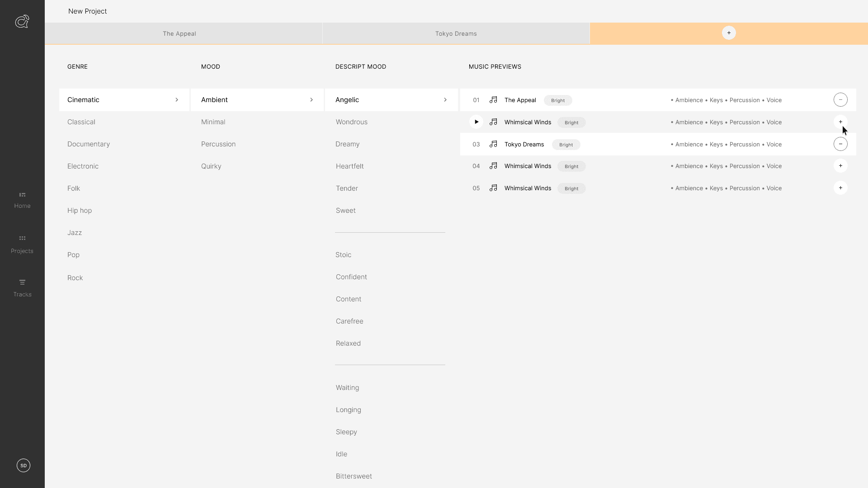This screenshot has height=488, width=868.
Task: Remove The Appeal track with minus button
Action: [840, 100]
